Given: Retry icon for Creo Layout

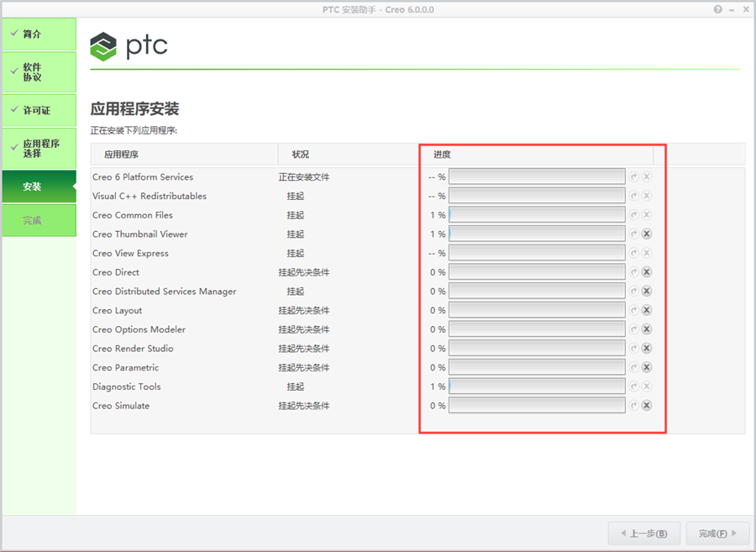Looking at the screenshot, I should coord(634,310).
